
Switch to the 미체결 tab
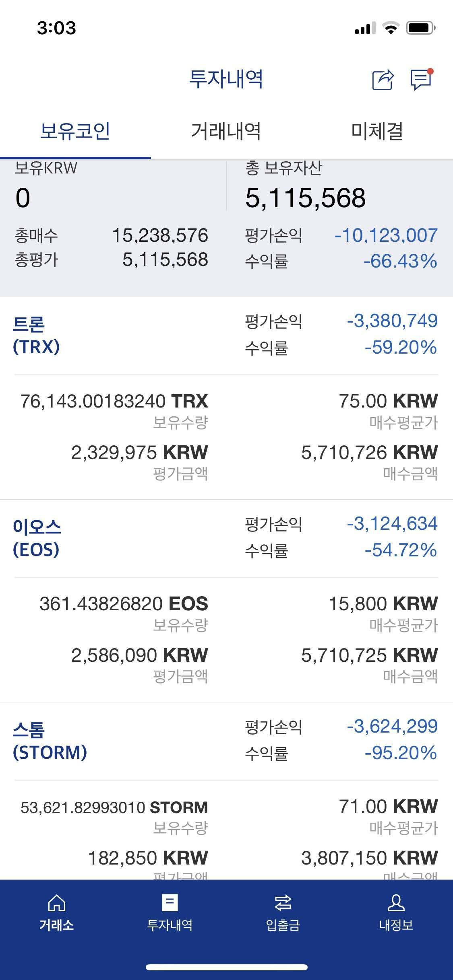point(377,131)
